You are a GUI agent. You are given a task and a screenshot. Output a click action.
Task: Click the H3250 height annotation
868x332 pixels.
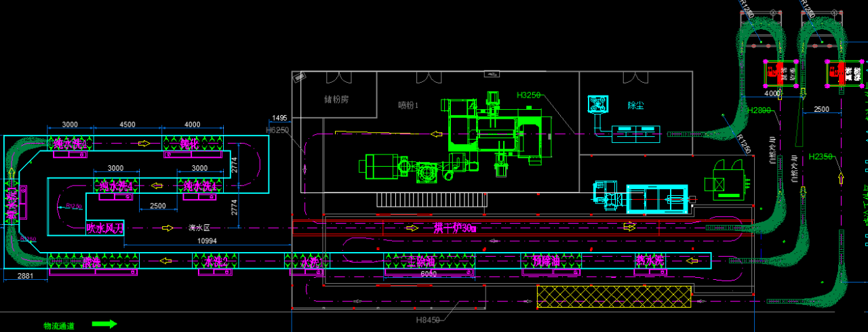click(x=528, y=96)
